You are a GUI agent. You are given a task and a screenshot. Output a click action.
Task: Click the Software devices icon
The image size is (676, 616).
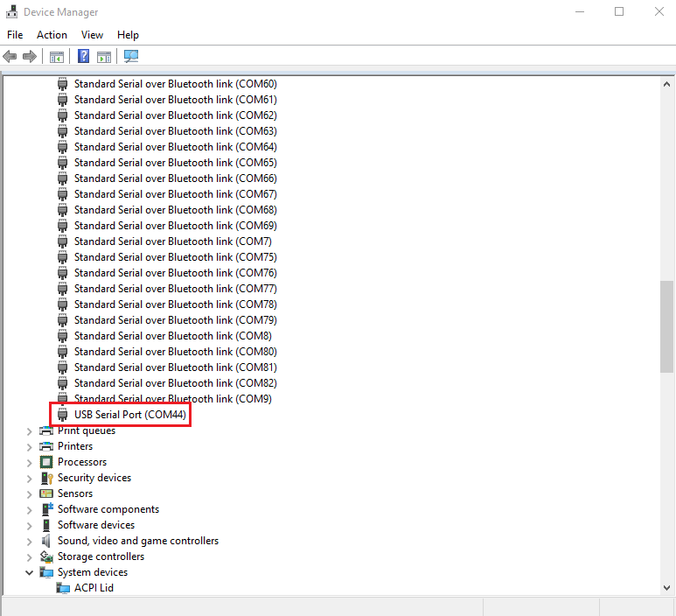tap(46, 525)
